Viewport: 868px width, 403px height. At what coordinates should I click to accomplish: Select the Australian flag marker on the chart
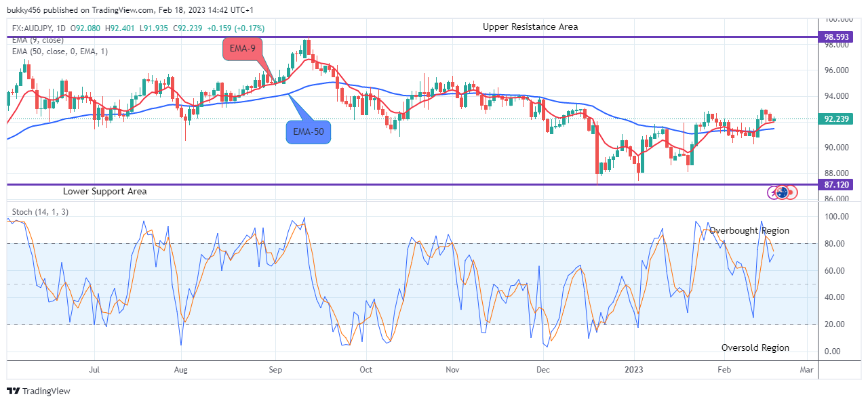pos(782,192)
